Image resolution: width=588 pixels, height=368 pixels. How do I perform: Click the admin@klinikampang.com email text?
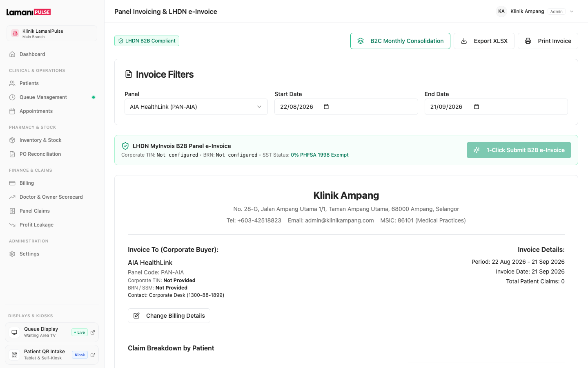(x=339, y=220)
